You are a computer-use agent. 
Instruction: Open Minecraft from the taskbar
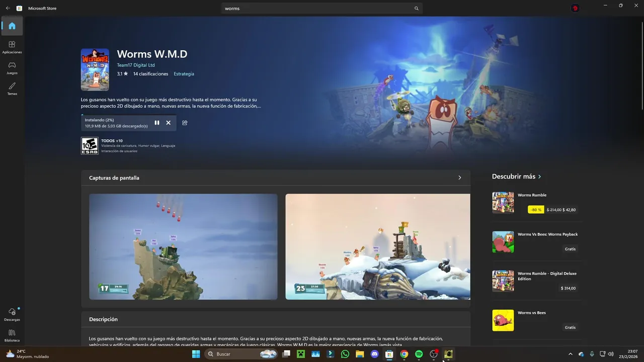(301, 354)
